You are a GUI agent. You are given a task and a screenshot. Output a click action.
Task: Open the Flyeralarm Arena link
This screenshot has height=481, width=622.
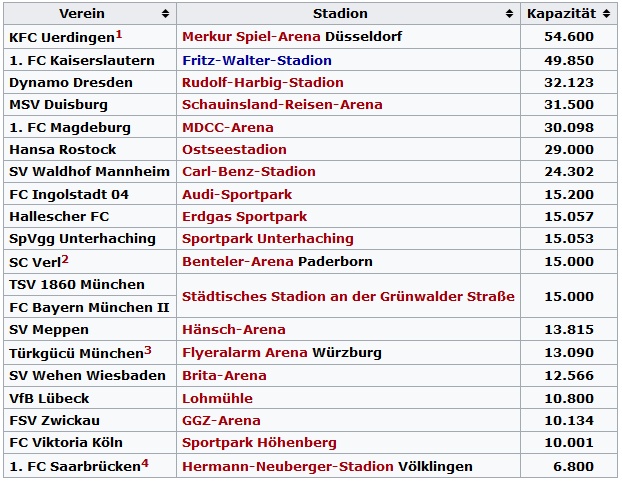point(245,353)
